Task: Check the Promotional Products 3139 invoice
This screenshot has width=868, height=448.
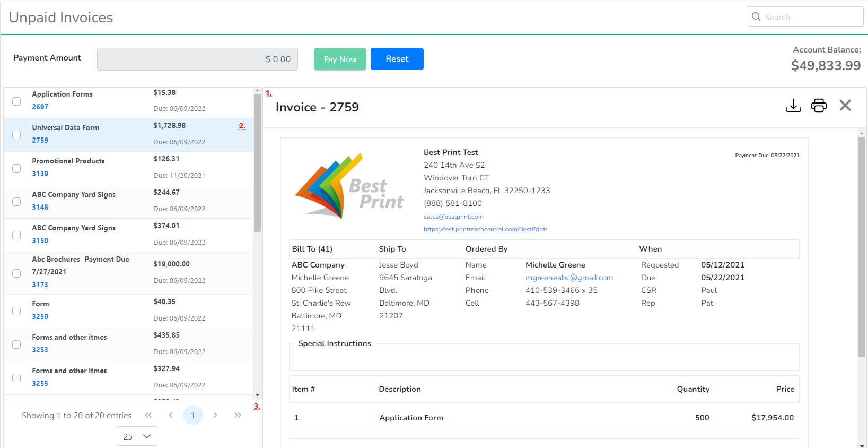Action: point(16,168)
